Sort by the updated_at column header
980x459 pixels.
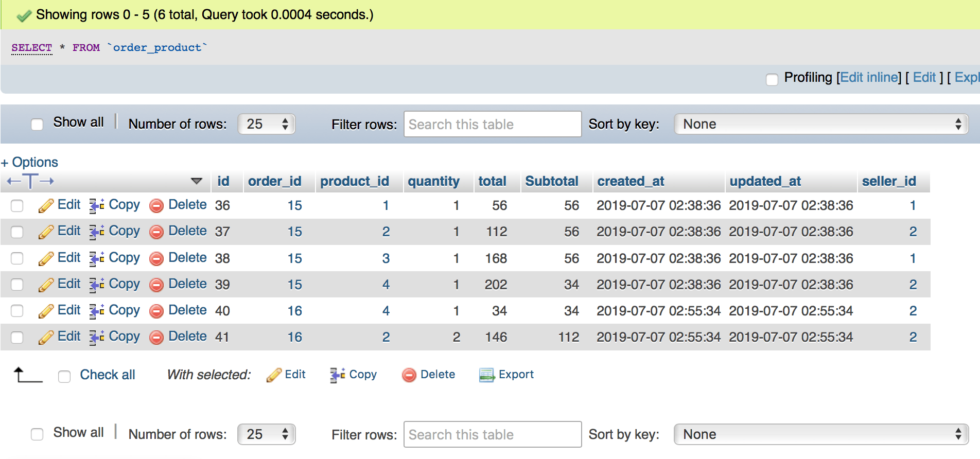[765, 181]
